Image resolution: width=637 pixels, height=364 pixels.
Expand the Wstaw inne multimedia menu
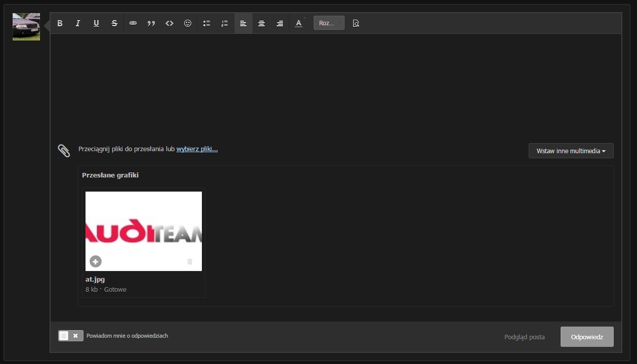(x=571, y=151)
